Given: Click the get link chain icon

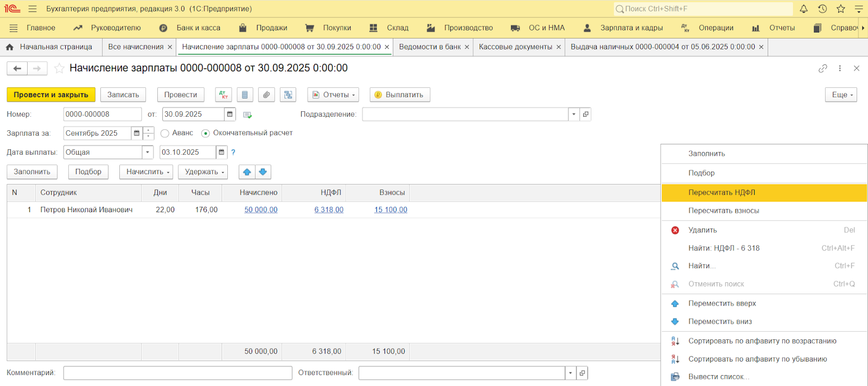Looking at the screenshot, I should pos(823,68).
